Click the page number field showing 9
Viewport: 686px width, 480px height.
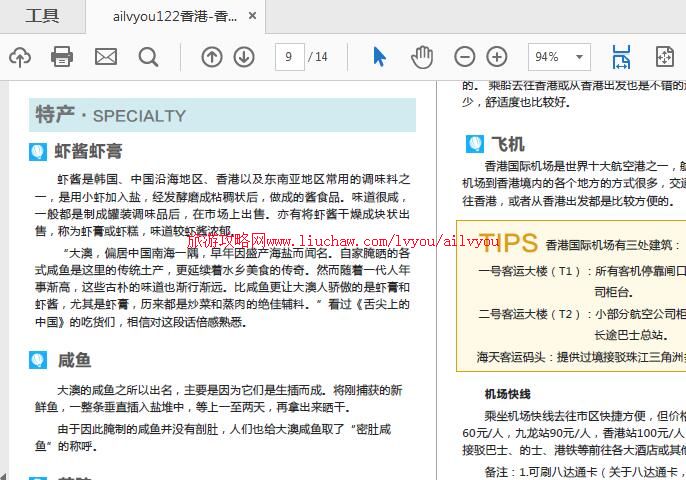(289, 57)
